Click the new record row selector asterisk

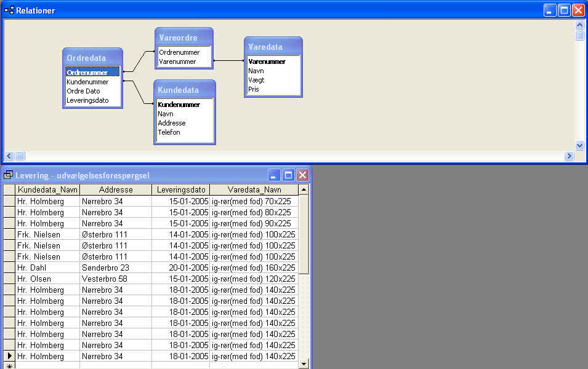(9, 366)
